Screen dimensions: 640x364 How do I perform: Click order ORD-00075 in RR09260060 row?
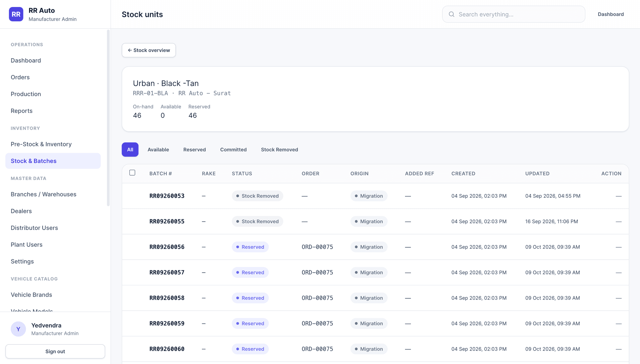click(x=317, y=349)
